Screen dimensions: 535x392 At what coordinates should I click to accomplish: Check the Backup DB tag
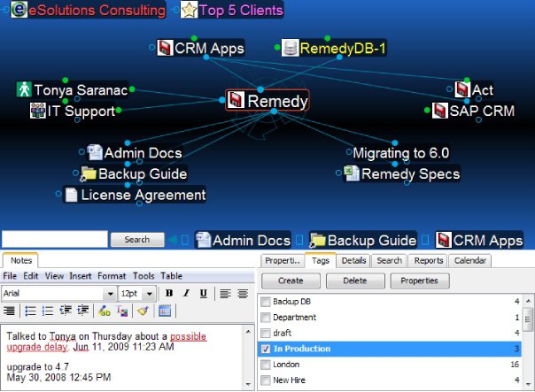pos(265,302)
